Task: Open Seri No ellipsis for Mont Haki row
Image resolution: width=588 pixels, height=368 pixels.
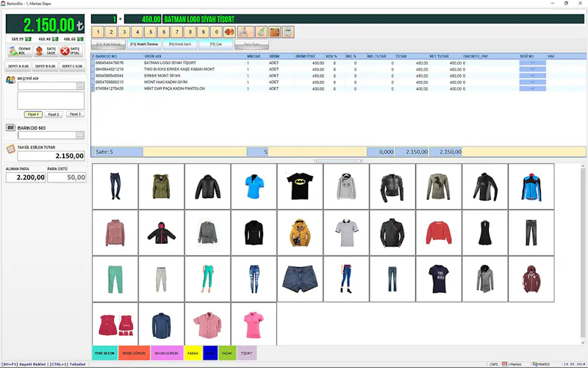Action: coord(532,82)
